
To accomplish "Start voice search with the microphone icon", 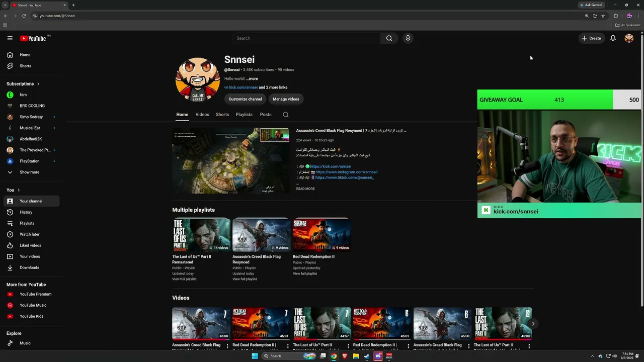I will [x=408, y=38].
